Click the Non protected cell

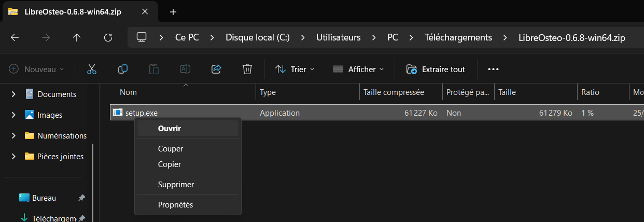454,113
